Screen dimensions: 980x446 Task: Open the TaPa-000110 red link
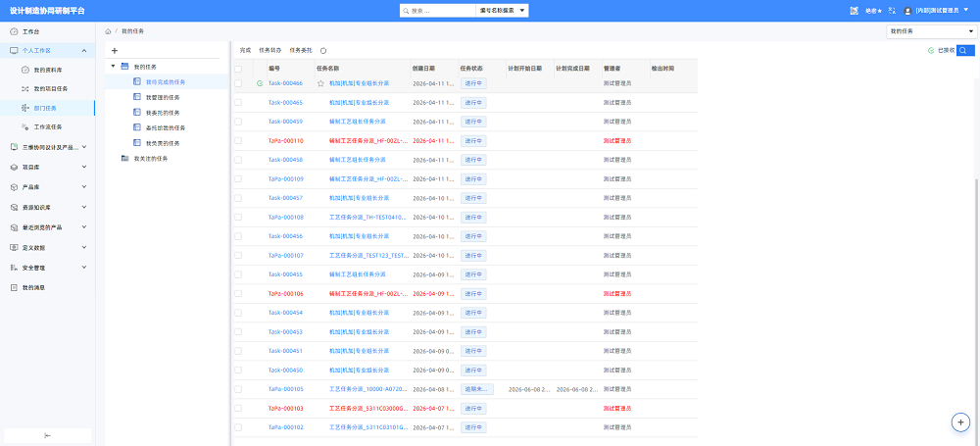pyautogui.click(x=285, y=141)
